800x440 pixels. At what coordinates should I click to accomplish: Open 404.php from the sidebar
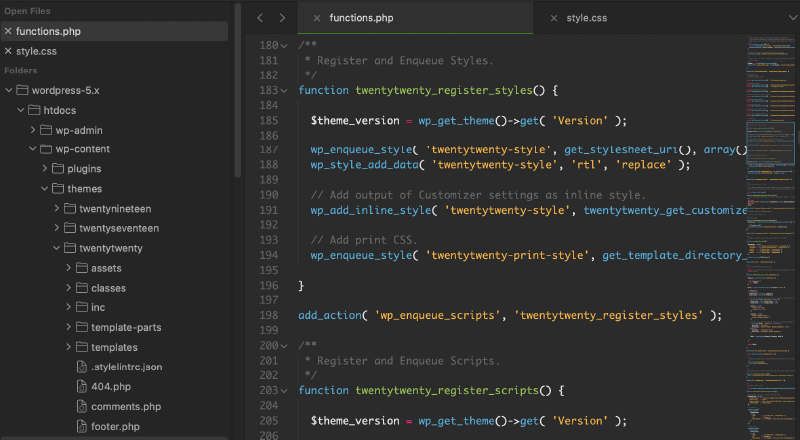(x=111, y=387)
